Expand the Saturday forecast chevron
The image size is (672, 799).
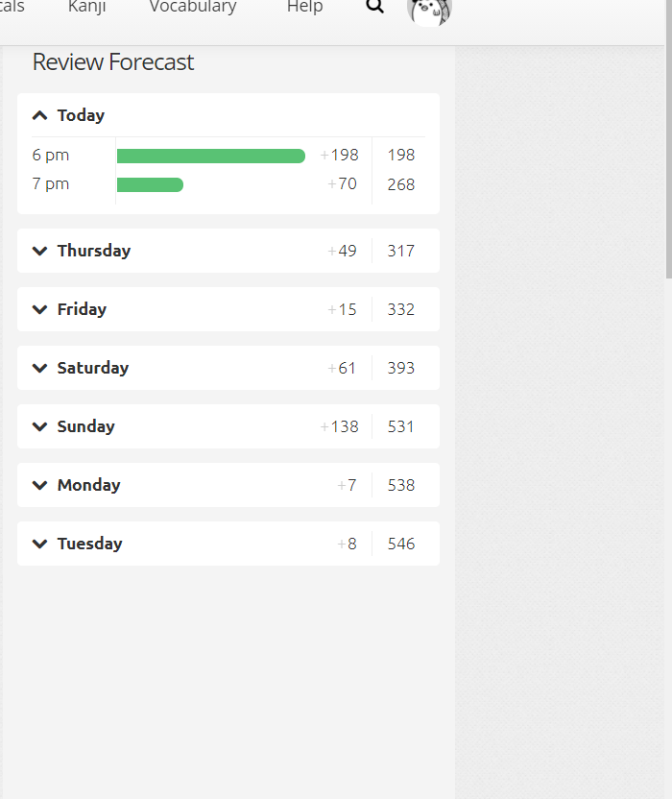(x=39, y=368)
